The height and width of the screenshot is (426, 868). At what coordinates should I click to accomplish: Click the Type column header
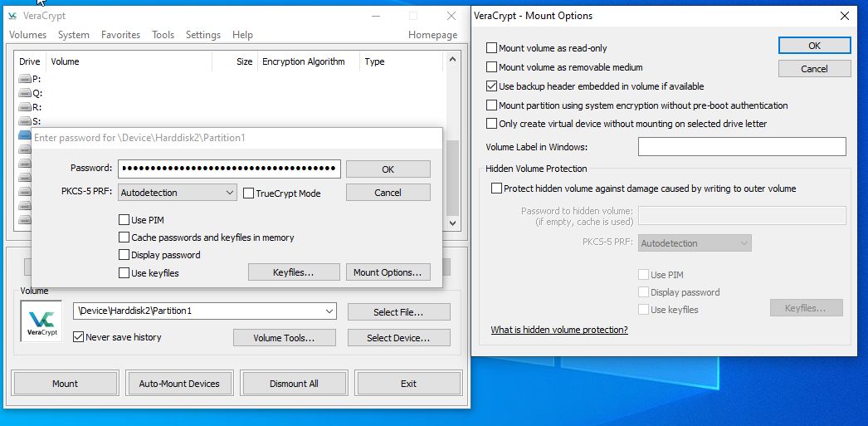(x=402, y=61)
